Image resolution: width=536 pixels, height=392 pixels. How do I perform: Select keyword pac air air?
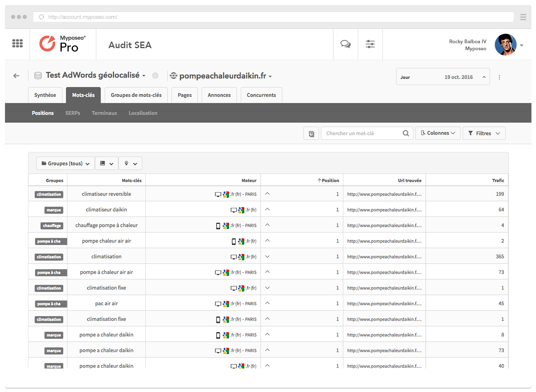(x=106, y=303)
